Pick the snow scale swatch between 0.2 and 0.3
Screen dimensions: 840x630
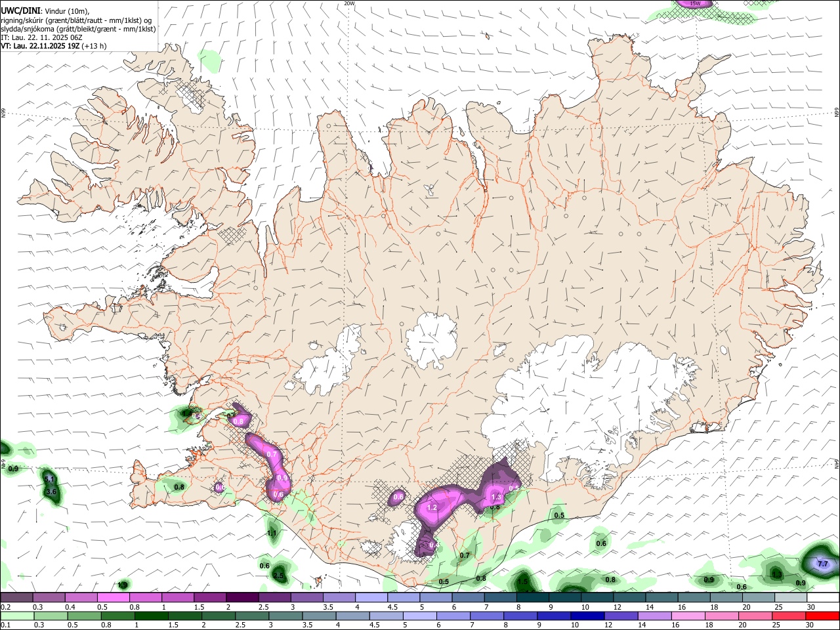pyautogui.click(x=16, y=598)
